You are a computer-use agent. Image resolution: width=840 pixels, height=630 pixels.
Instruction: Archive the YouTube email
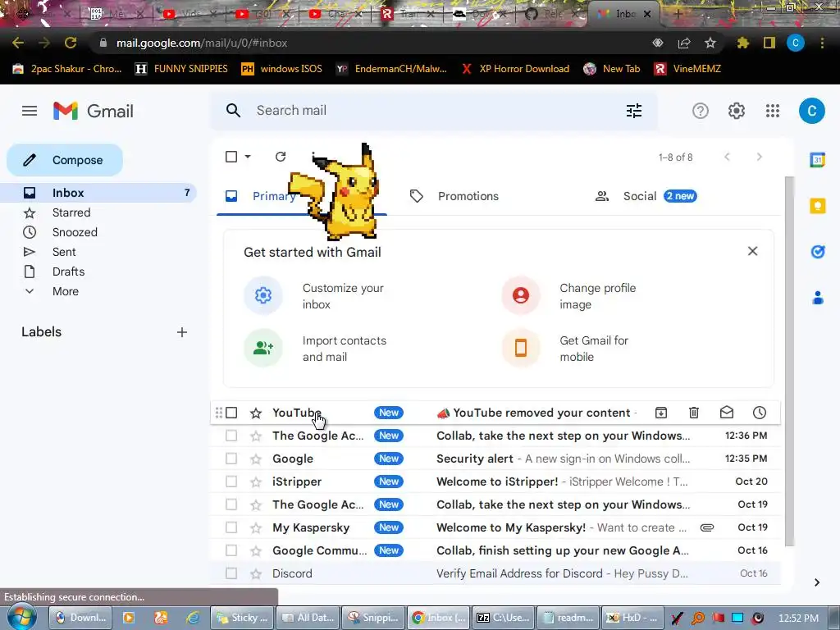point(661,413)
